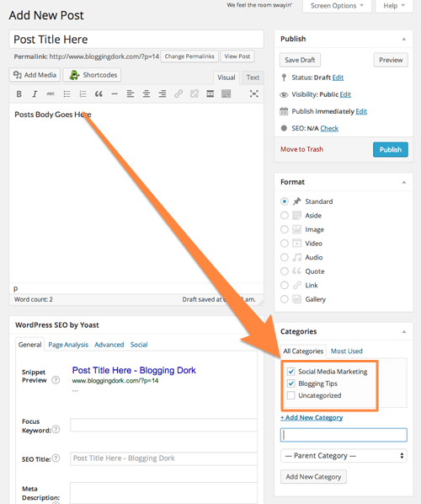
Task: Click the new category name field
Action: point(344,435)
